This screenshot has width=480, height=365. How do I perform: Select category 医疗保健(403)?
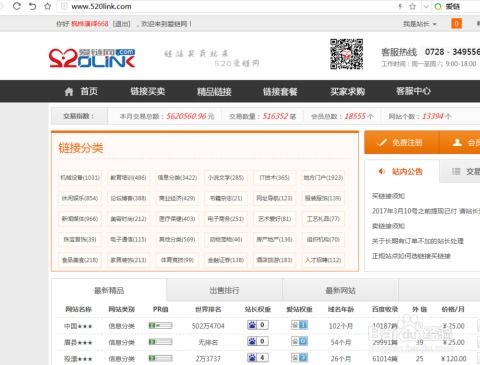[177, 219]
